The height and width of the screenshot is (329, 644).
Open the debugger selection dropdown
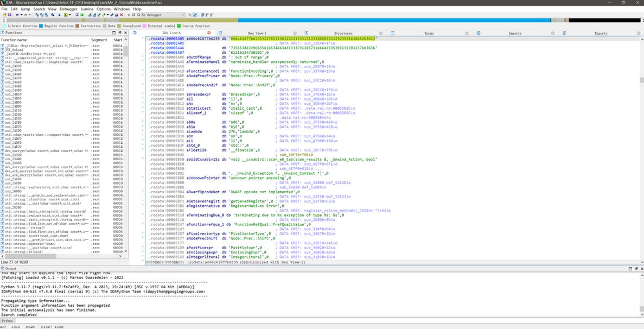coord(163,15)
